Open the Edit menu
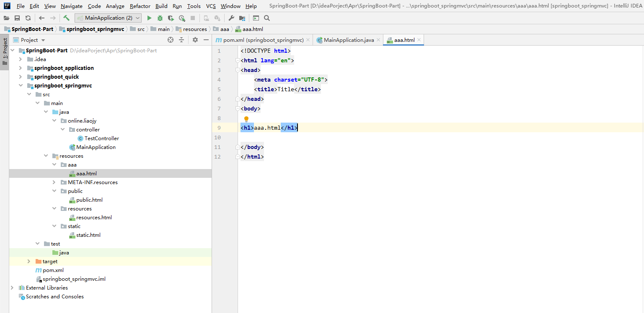This screenshot has height=313, width=644. click(34, 6)
